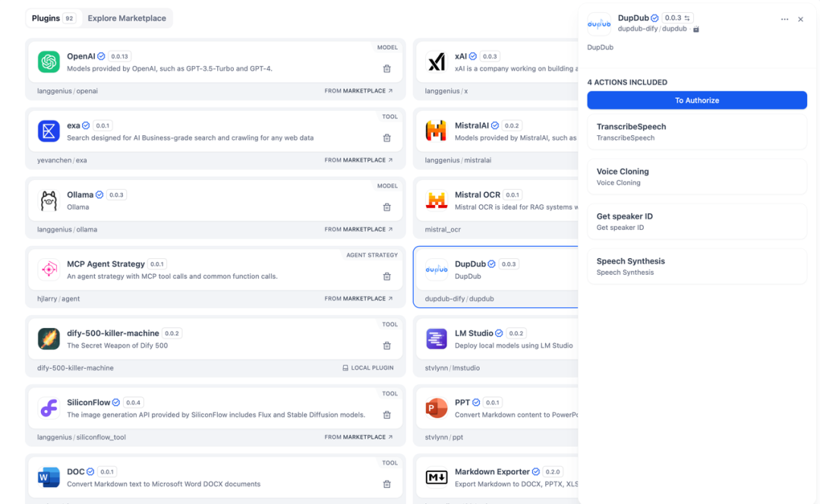Click the To Authorize button

pyautogui.click(x=697, y=99)
